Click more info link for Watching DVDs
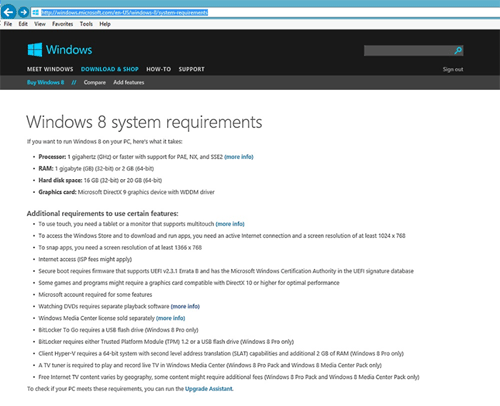 (185, 306)
